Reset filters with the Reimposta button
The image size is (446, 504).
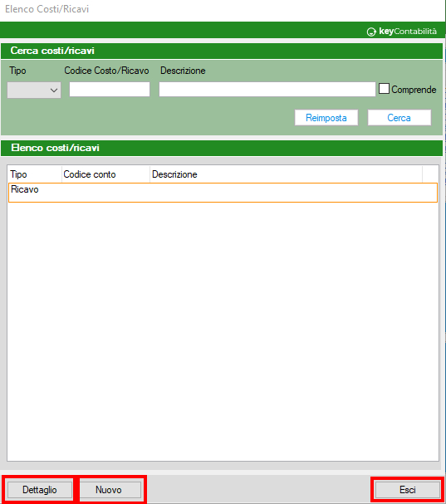point(326,118)
